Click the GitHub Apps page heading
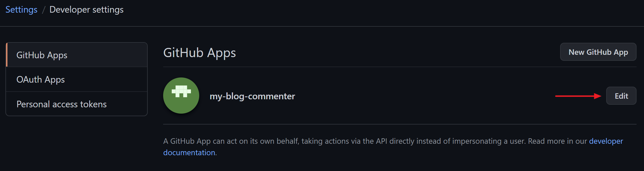This screenshot has width=644, height=171. tap(199, 53)
